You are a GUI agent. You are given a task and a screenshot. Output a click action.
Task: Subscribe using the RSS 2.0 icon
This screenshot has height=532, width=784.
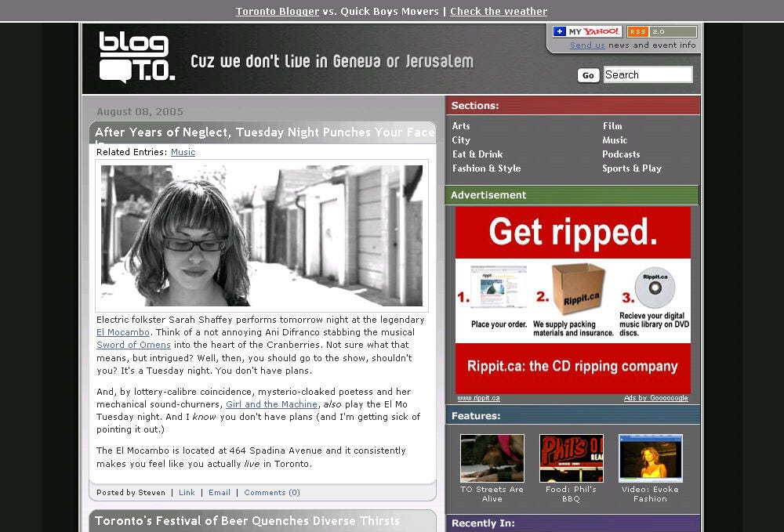tap(661, 31)
